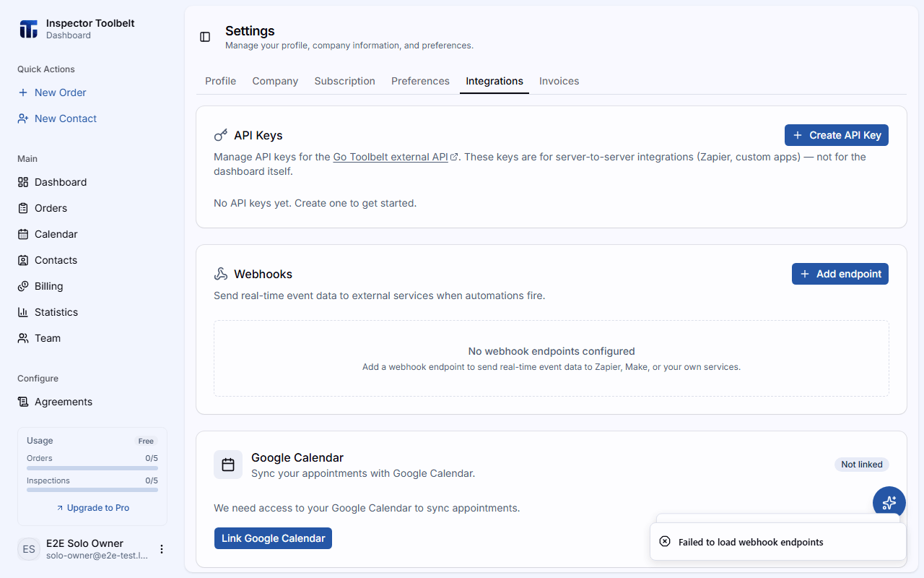Click 'No webhook endpoints configured' text
This screenshot has width=924, height=578.
tap(552, 351)
